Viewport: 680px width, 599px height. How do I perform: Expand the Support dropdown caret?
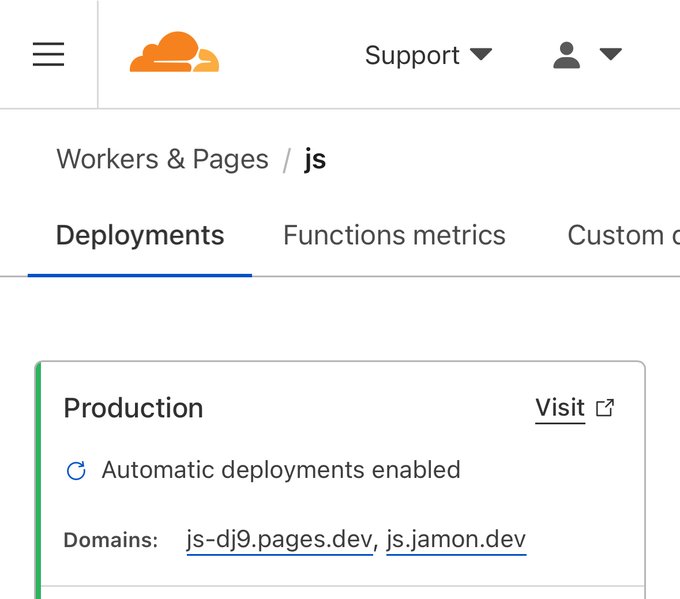pyautogui.click(x=481, y=54)
